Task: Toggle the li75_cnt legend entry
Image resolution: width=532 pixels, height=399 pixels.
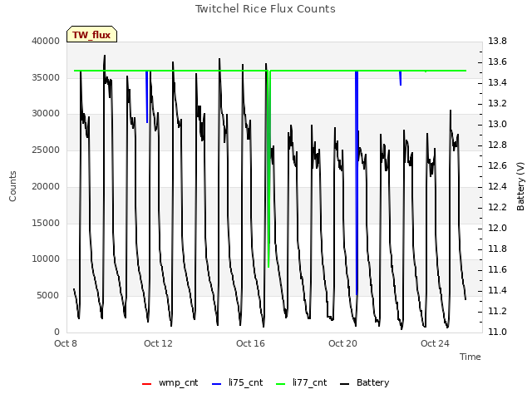Action: 237,382
